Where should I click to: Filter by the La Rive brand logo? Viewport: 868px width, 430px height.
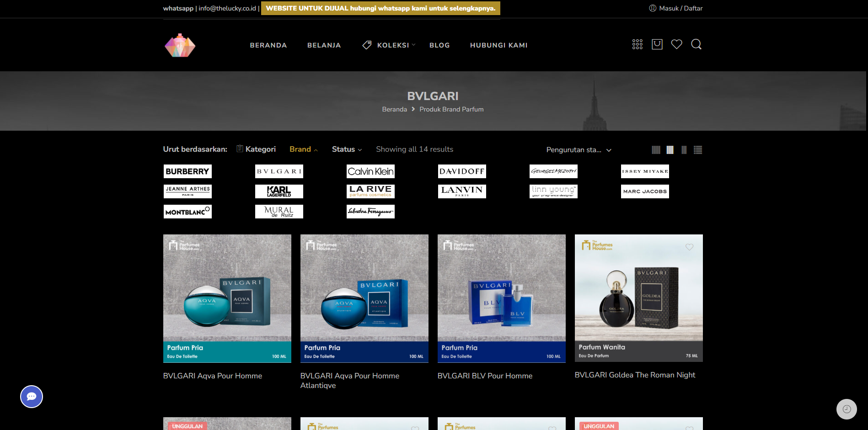pos(370,191)
